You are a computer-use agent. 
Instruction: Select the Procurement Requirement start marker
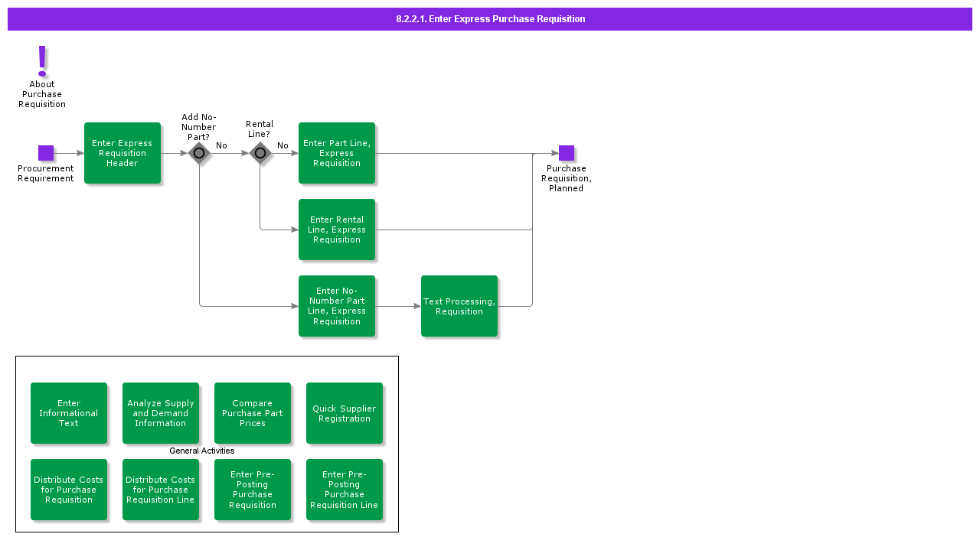click(x=46, y=153)
